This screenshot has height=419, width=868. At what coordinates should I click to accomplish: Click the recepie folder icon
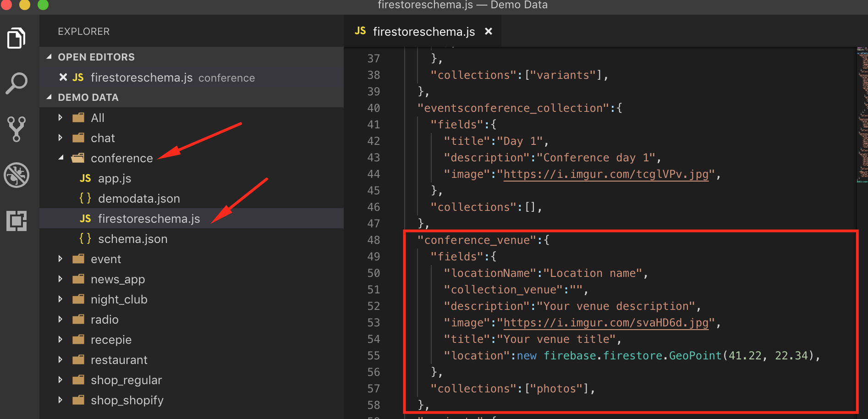click(x=78, y=340)
